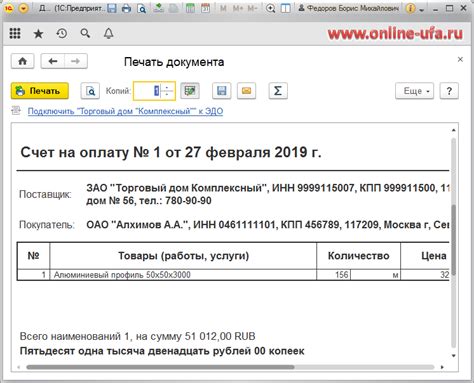Open the 1C main menu dropdown

pos(23,8)
